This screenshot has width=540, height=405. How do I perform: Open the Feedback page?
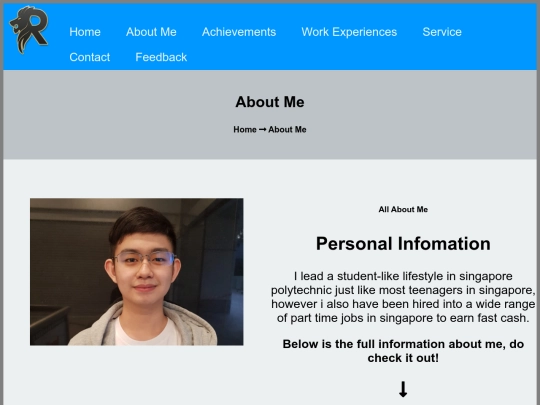tap(161, 57)
